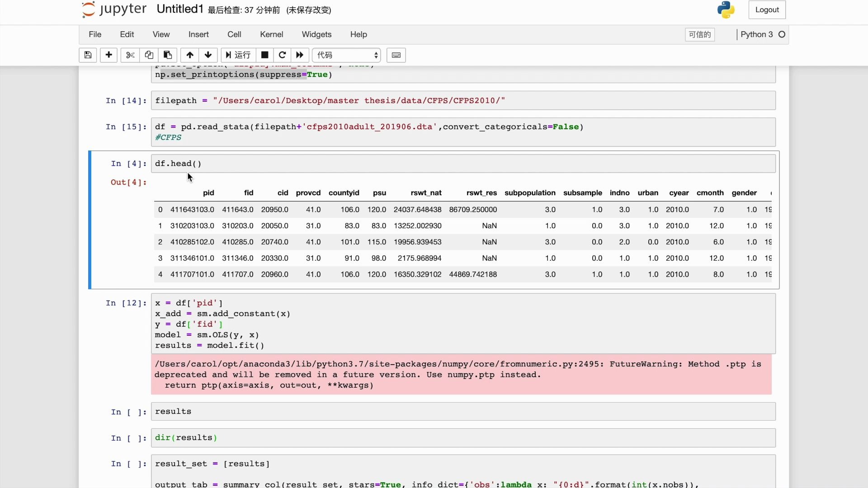Move selected cell up arrow
This screenshot has height=488, width=868.
190,55
